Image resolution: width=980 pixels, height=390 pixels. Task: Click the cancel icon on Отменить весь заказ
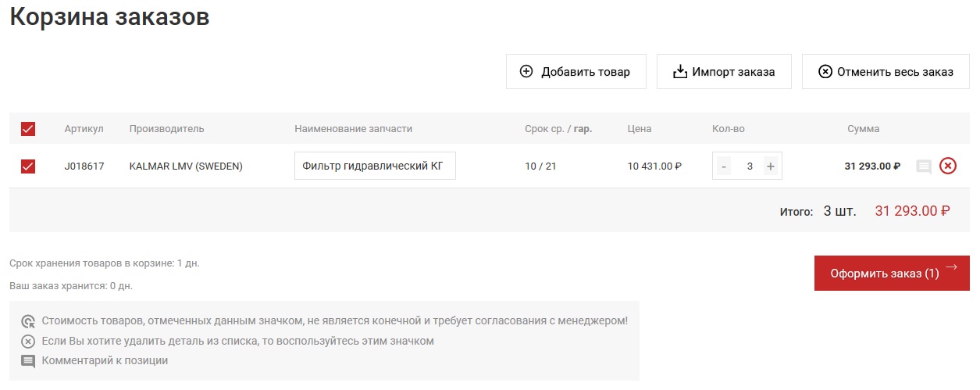(x=825, y=72)
